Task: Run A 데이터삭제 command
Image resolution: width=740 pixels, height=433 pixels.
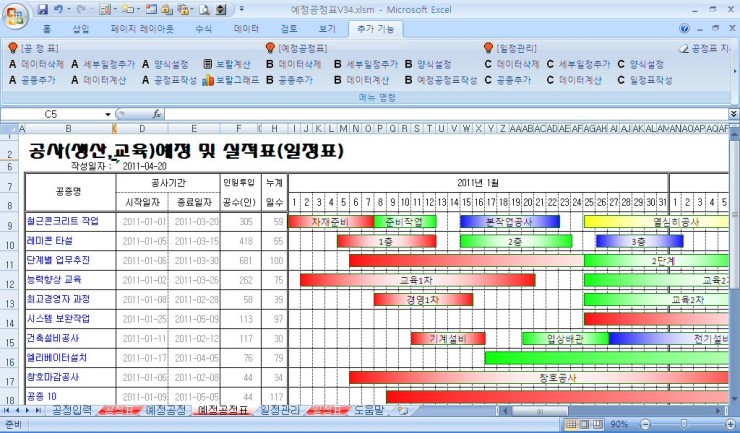Action: [x=36, y=64]
